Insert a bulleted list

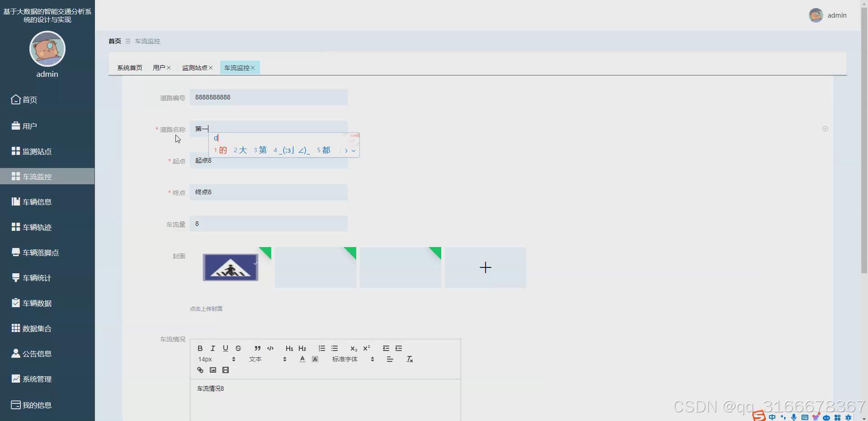[x=335, y=348]
